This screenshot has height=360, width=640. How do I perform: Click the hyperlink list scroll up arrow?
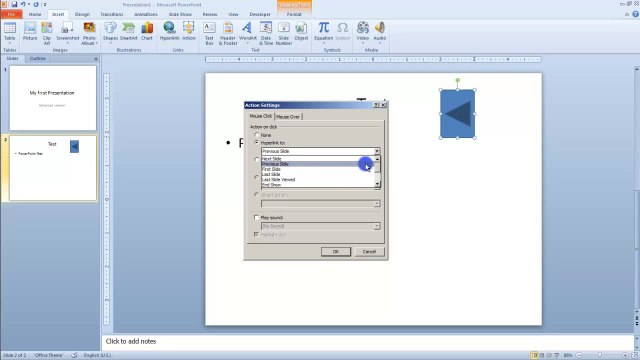point(377,159)
